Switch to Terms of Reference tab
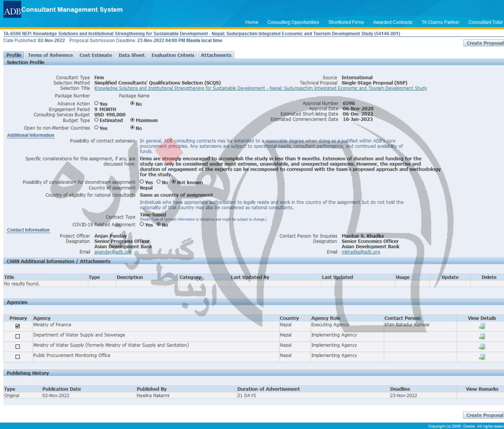504x429 pixels. (50, 55)
